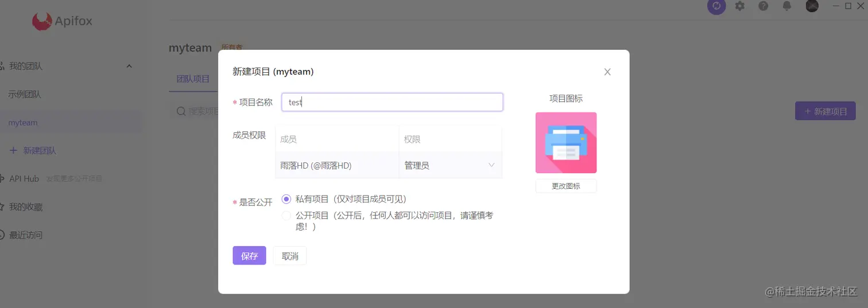Click the search magnifier icon
868x308 pixels.
click(181, 111)
